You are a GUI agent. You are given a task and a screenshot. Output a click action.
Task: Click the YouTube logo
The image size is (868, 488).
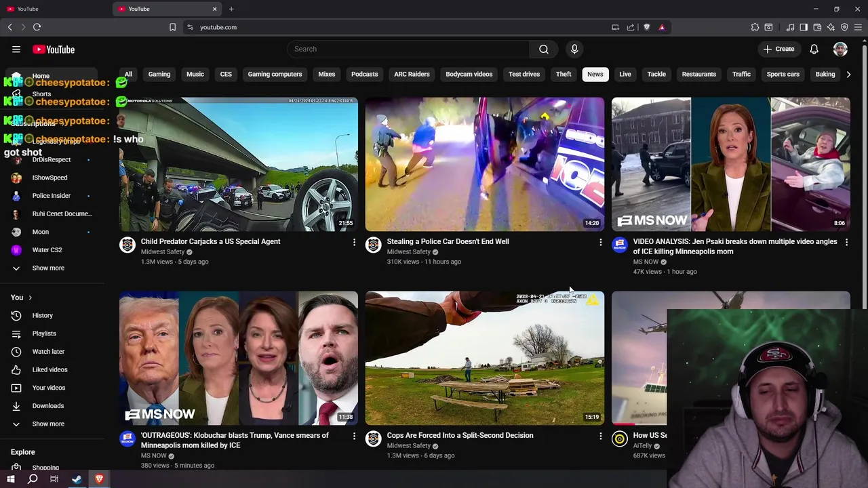[54, 49]
